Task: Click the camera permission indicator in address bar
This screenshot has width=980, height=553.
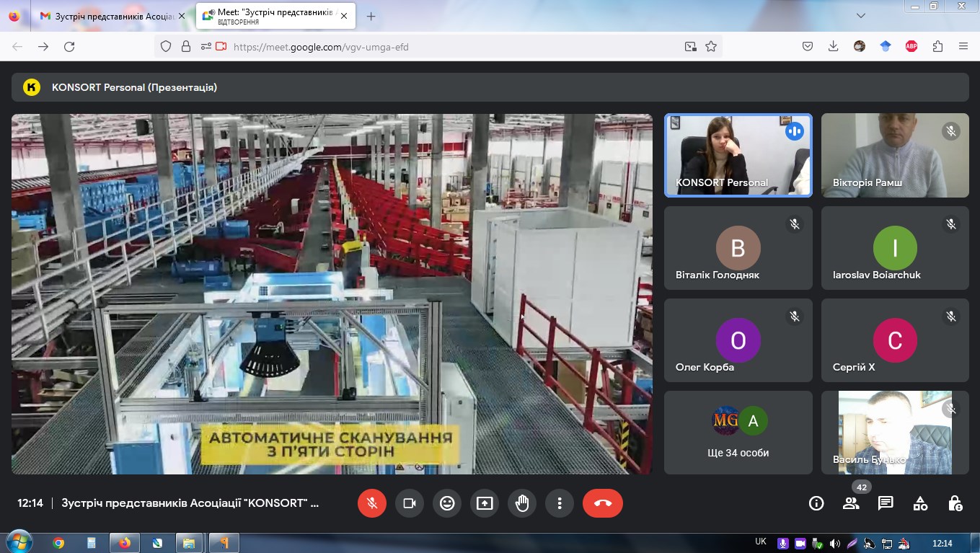Action: coord(221,46)
